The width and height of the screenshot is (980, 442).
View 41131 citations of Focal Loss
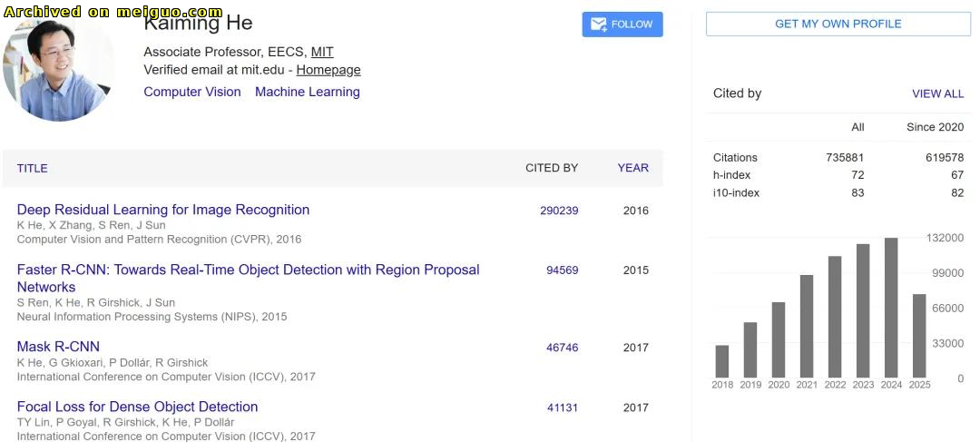(x=563, y=408)
